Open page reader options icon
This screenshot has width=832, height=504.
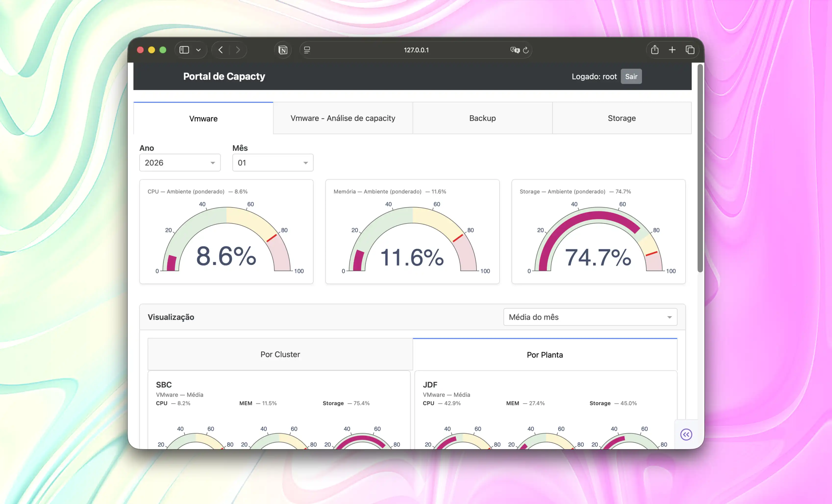point(307,50)
